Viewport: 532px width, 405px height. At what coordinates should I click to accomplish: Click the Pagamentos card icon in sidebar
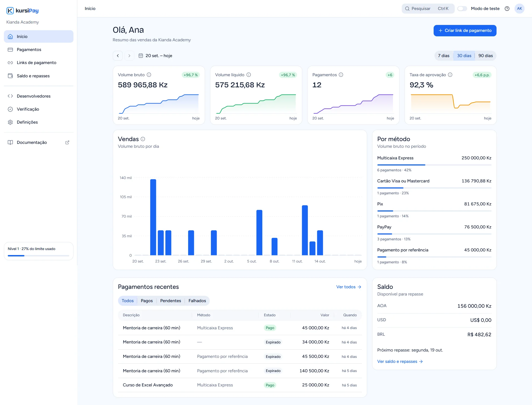pos(10,50)
